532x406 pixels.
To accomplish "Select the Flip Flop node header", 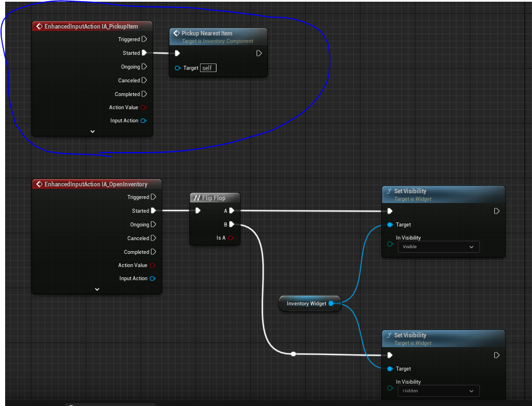I will [215, 198].
